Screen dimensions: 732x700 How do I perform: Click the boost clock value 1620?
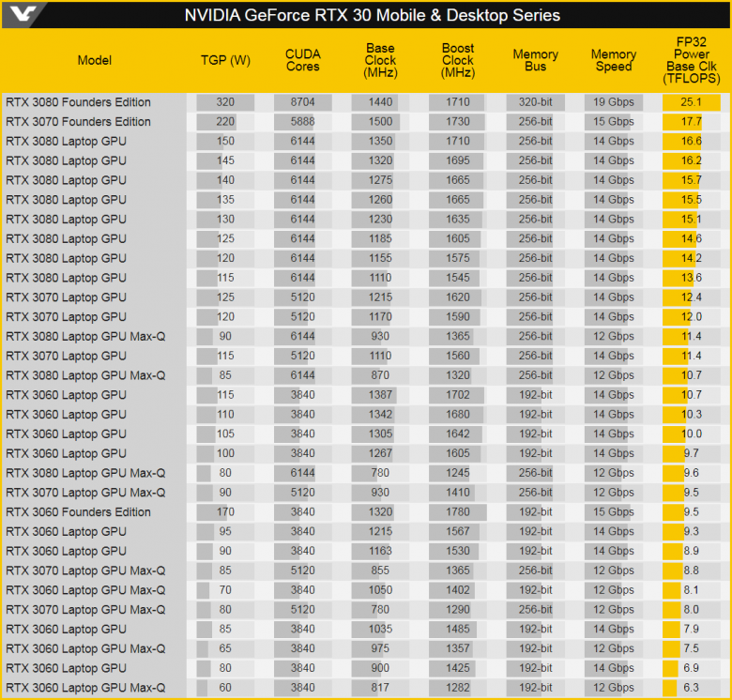click(x=458, y=297)
